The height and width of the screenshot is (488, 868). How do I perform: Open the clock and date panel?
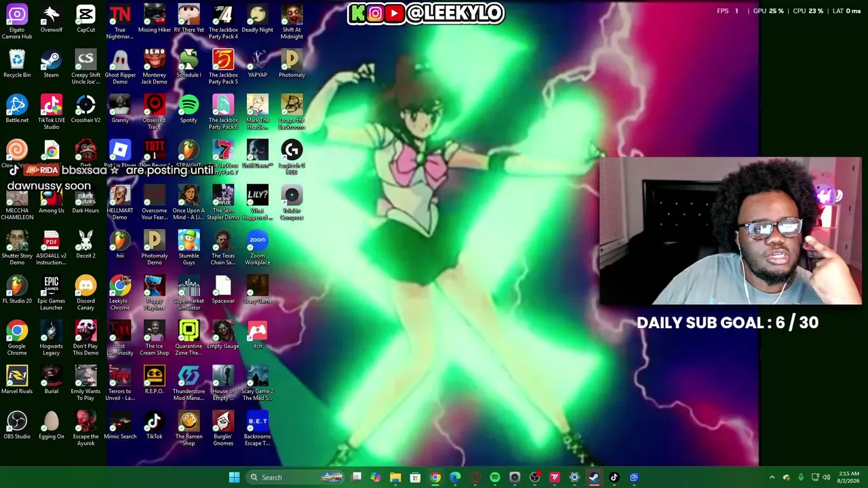[x=848, y=477]
